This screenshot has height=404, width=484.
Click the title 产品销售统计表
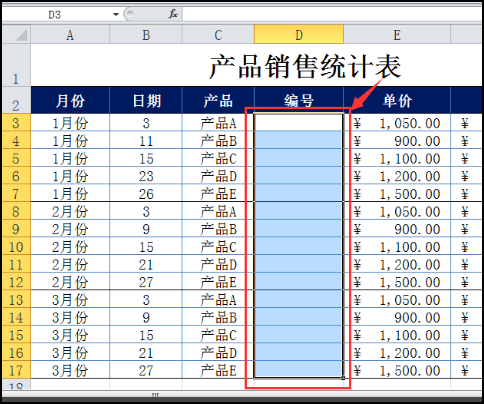(x=305, y=67)
